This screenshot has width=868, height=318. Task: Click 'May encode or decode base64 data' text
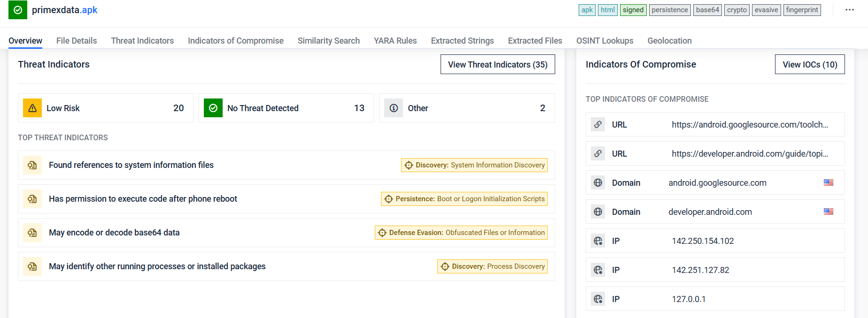(x=114, y=233)
